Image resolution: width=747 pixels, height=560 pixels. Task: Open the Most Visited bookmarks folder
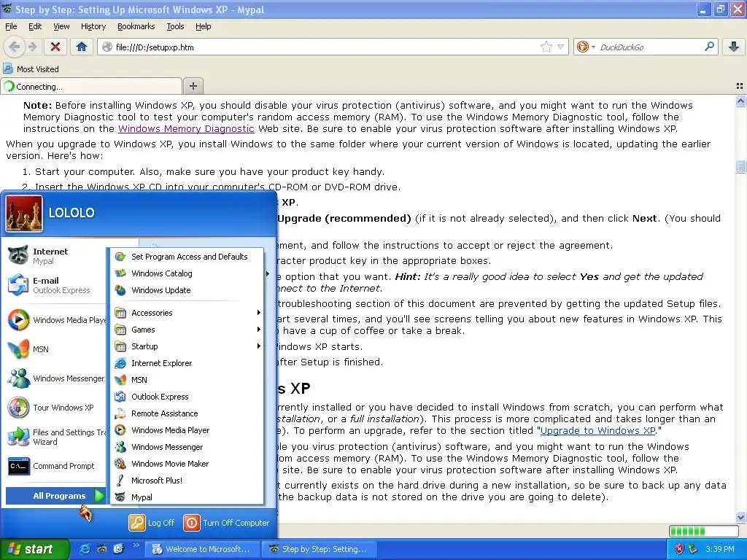[31, 69]
